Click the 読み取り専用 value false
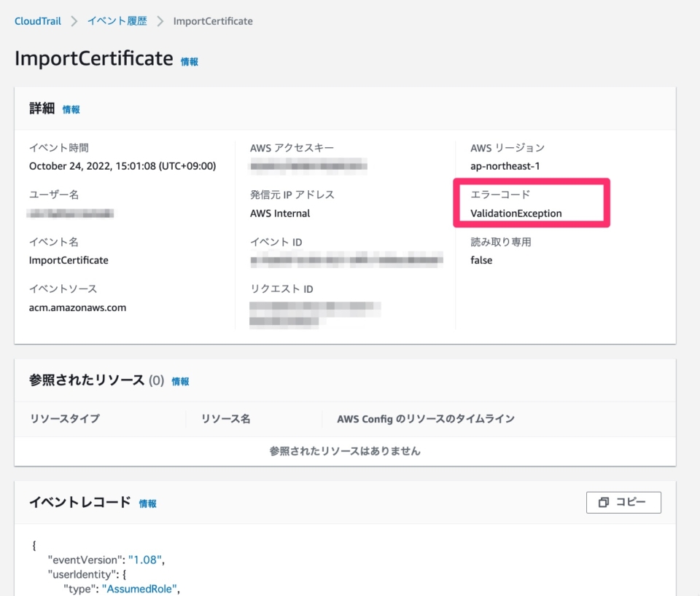 click(x=481, y=259)
